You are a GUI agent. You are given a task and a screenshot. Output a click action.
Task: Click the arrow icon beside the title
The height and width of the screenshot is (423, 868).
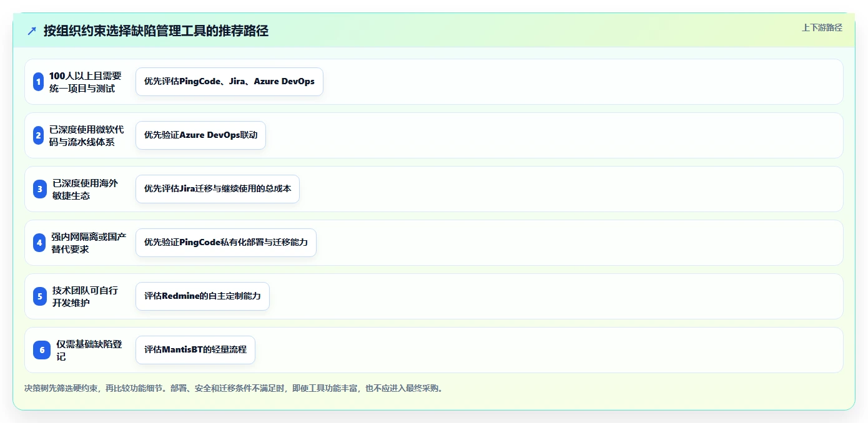(x=32, y=31)
